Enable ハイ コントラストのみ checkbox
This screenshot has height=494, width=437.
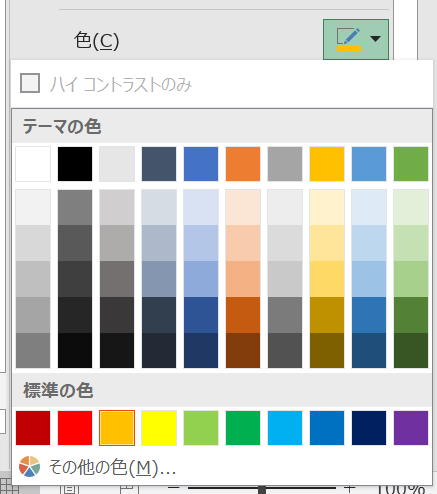30,83
